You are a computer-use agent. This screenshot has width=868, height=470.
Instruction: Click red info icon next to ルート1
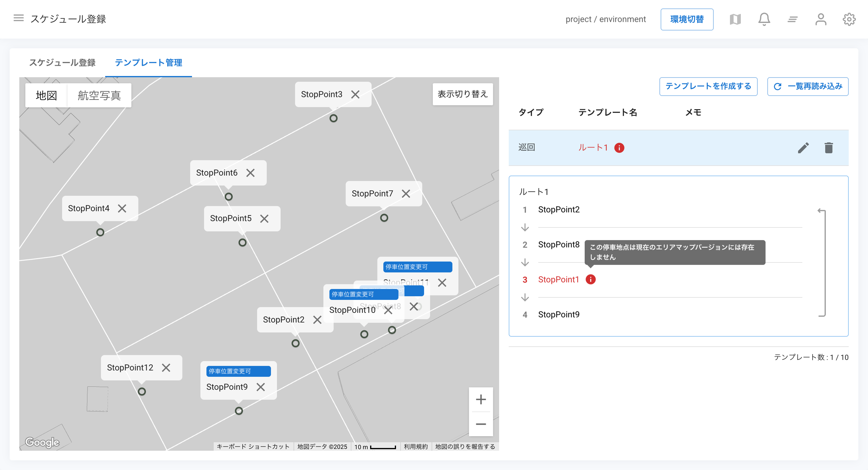[x=619, y=148]
